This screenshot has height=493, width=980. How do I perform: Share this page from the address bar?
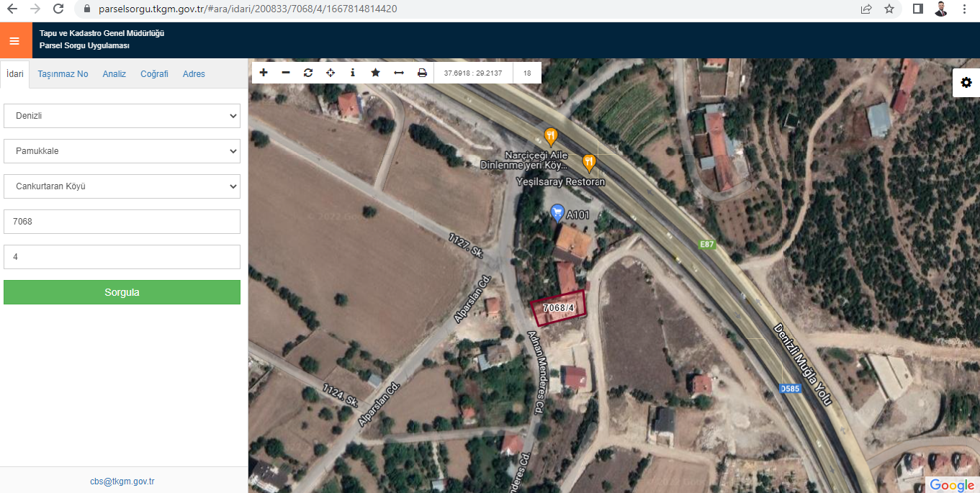point(866,9)
